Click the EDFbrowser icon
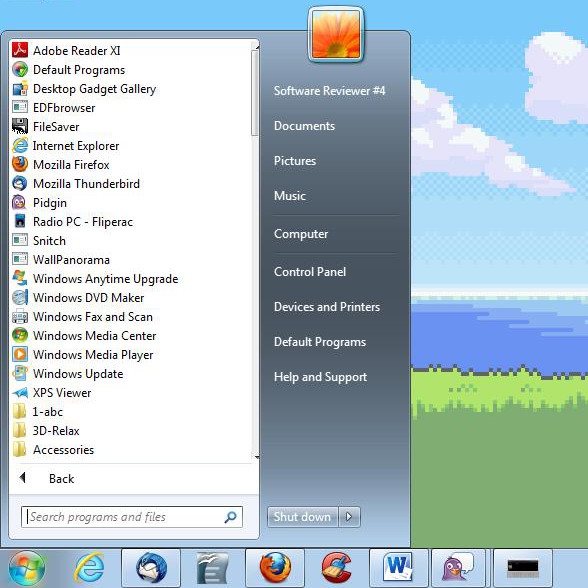588x588 pixels. (20, 107)
